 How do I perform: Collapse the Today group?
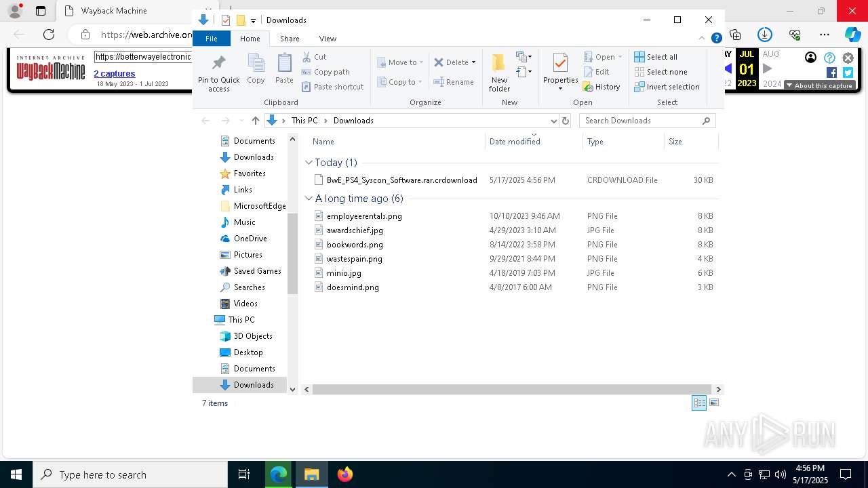(309, 163)
